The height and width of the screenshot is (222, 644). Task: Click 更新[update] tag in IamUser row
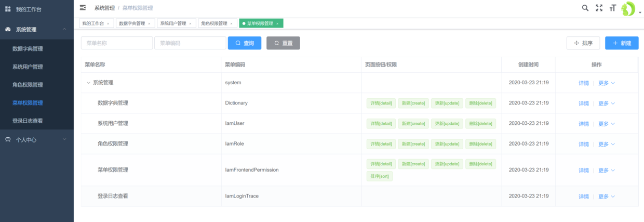click(x=447, y=123)
